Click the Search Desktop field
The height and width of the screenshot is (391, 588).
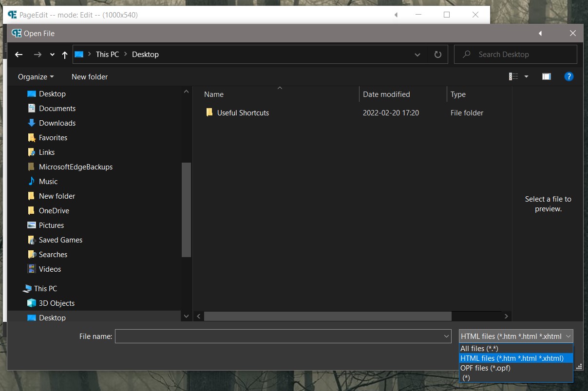click(515, 55)
